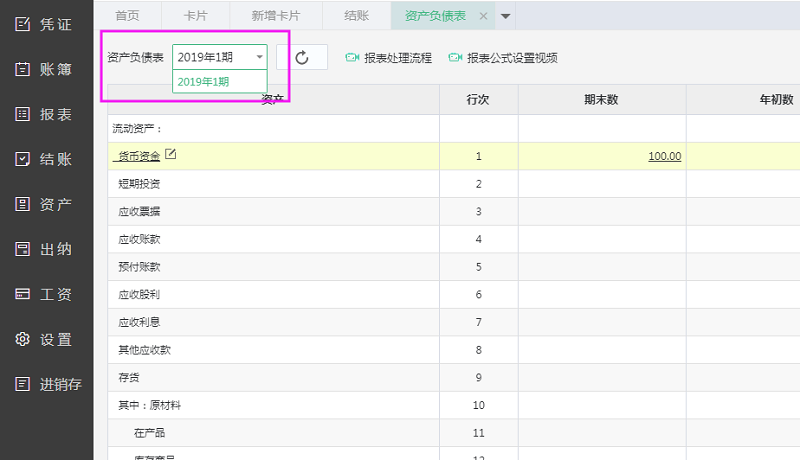Open the tab list overflow arrow

pyautogui.click(x=505, y=16)
